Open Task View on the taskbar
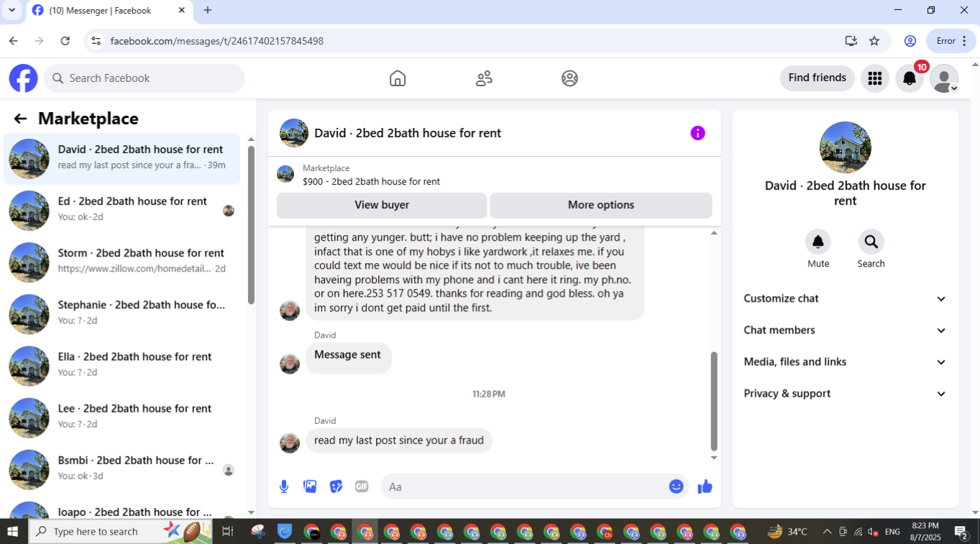Viewport: 980px width, 544px height. pyautogui.click(x=227, y=532)
